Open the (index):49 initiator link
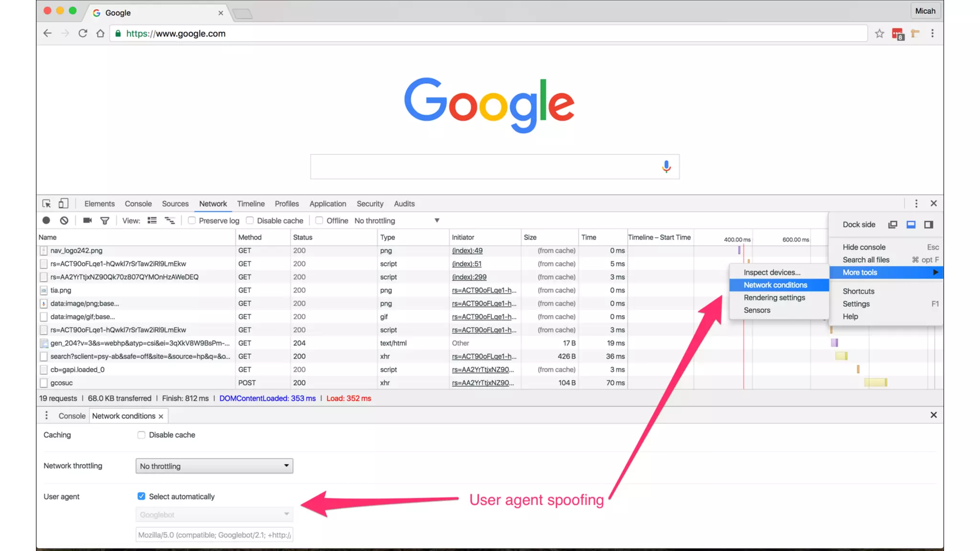The image size is (980, 551). point(467,251)
